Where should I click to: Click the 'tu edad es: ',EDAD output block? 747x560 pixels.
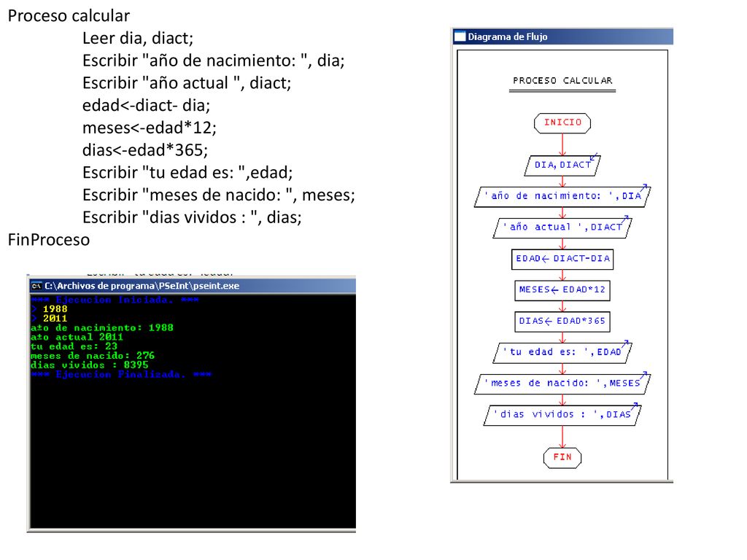562,352
